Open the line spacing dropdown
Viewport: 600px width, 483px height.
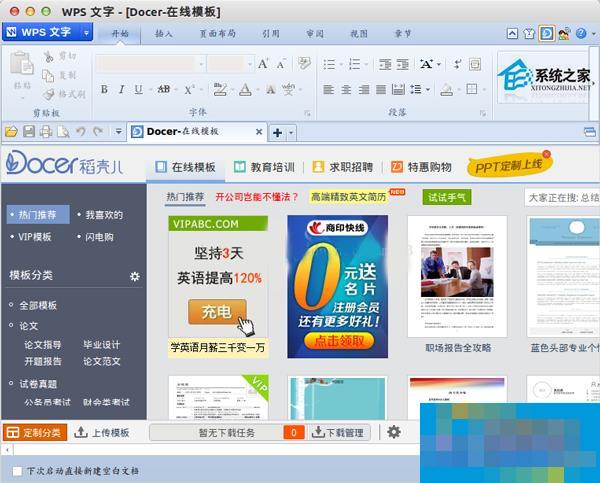tap(428, 90)
